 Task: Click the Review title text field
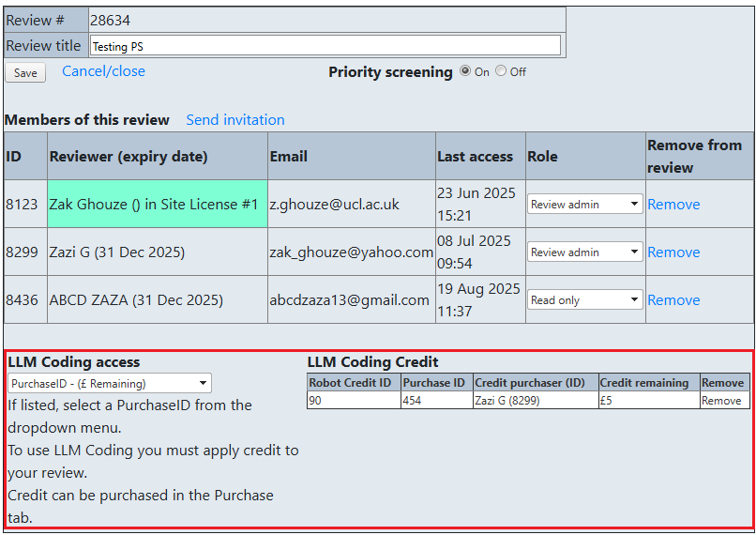325,46
